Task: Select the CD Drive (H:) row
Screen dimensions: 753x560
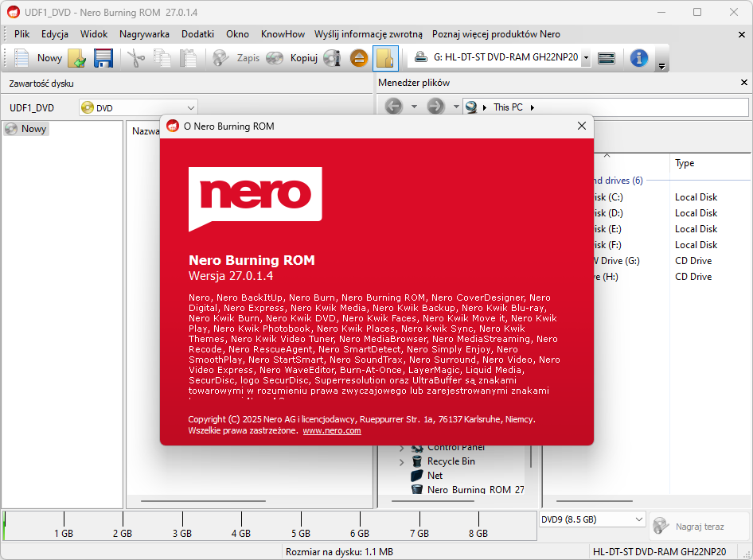Action: 673,276
